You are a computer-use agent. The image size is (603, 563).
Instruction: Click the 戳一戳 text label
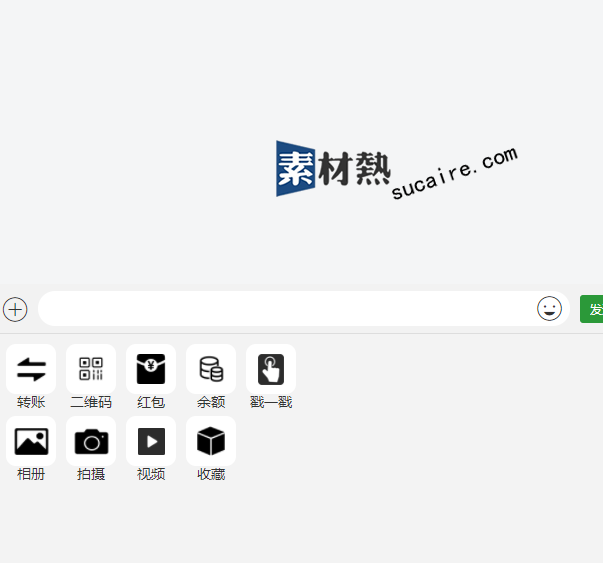[271, 402]
